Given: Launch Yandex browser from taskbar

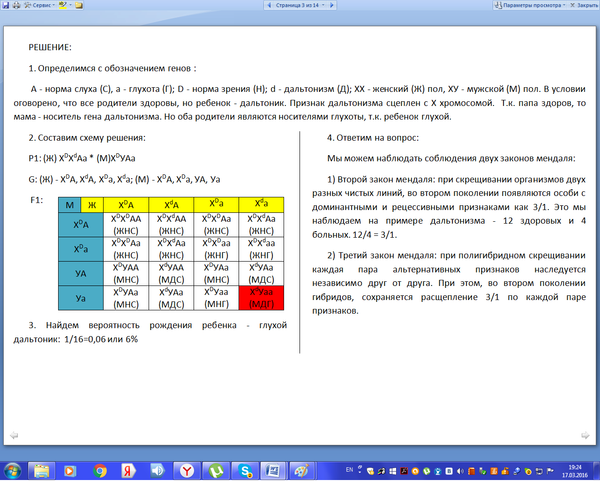Looking at the screenshot, I should click(185, 469).
